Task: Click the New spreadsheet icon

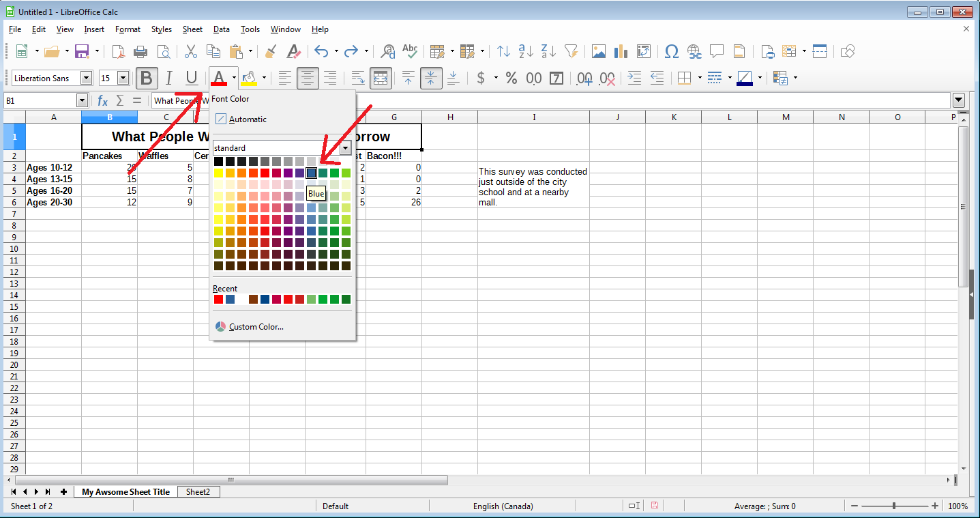Action: click(22, 51)
